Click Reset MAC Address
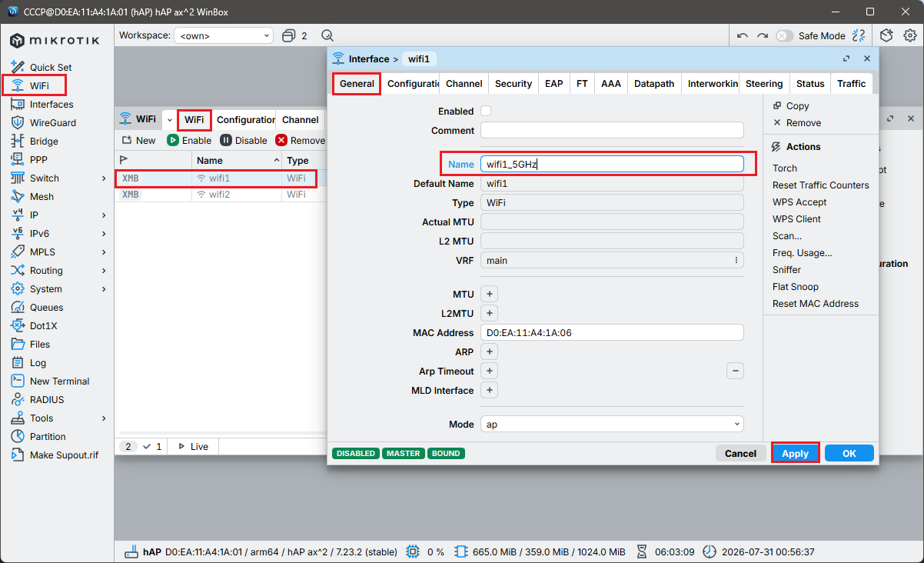924x563 pixels. point(816,304)
